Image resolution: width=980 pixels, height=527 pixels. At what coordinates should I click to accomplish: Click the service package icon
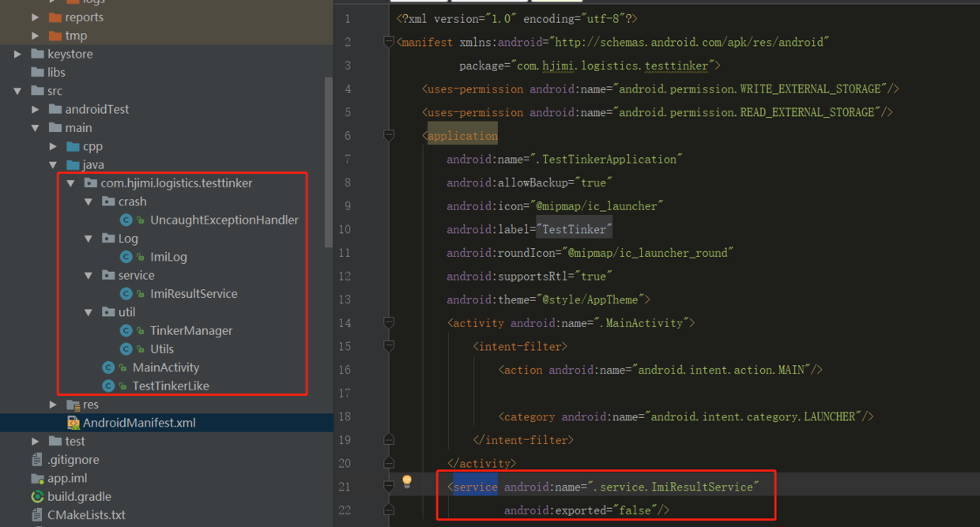click(x=108, y=275)
